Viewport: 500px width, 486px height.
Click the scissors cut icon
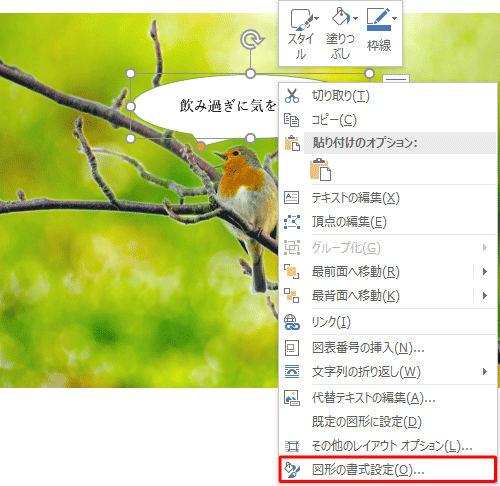(292, 96)
